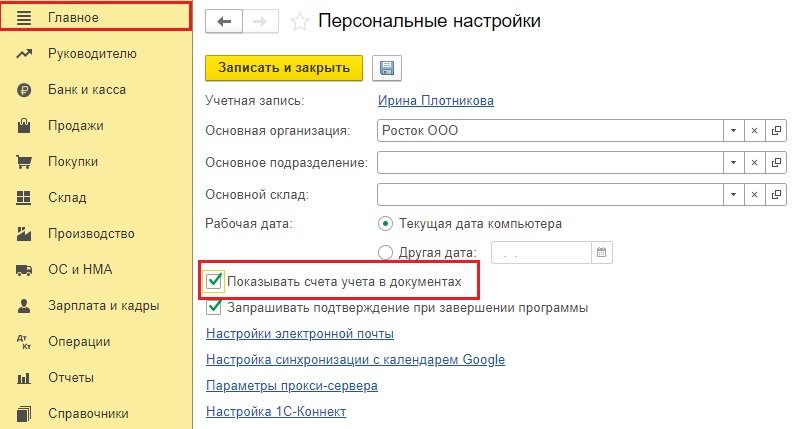The width and height of the screenshot is (795, 429).
Task: Open Настройка синхронизации с календарем Google
Action: tap(355, 360)
